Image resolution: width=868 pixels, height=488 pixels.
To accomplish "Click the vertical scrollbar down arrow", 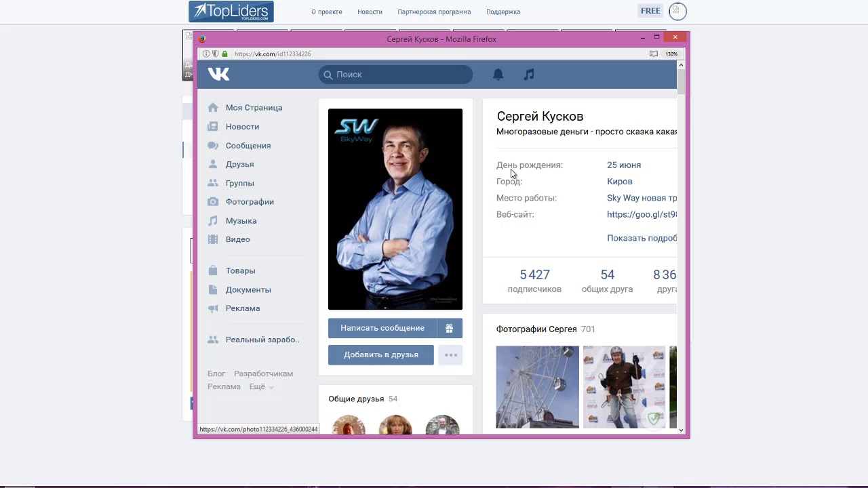I will 682,430.
